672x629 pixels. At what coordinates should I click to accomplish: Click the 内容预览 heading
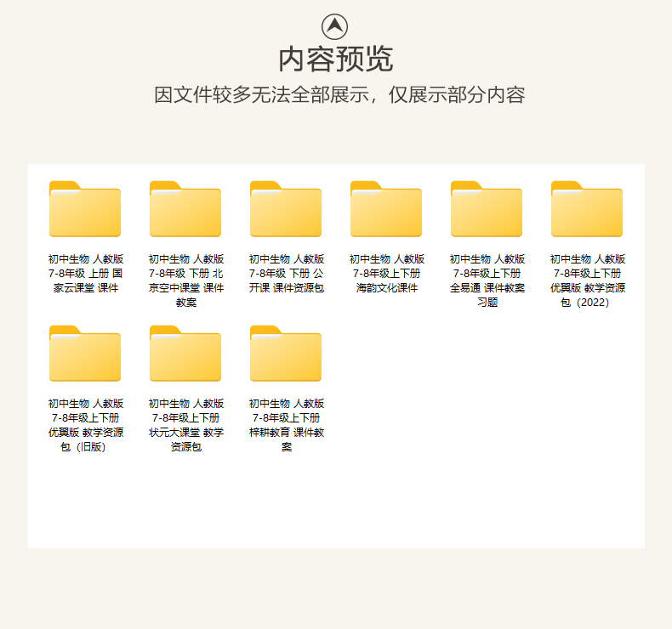[335, 59]
